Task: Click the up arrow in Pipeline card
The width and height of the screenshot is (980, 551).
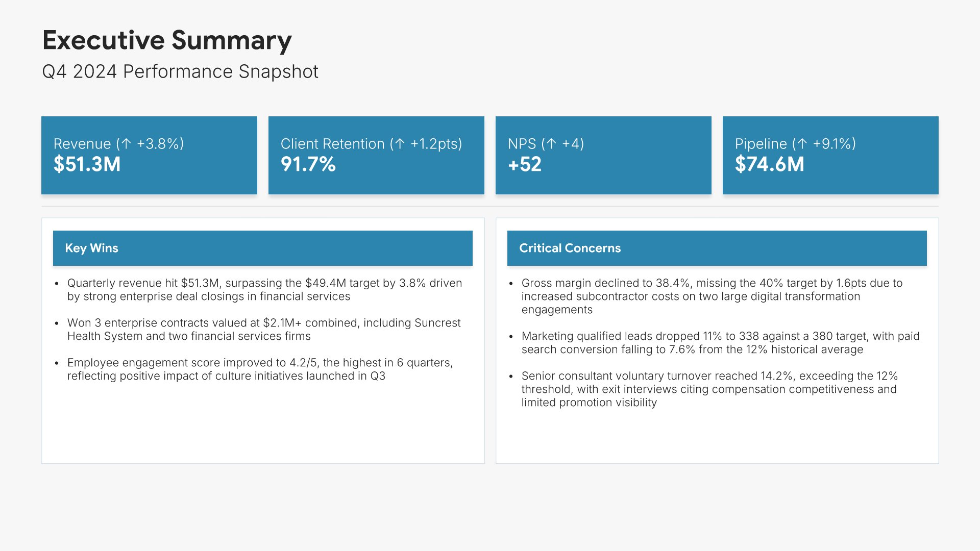Action: click(x=802, y=144)
